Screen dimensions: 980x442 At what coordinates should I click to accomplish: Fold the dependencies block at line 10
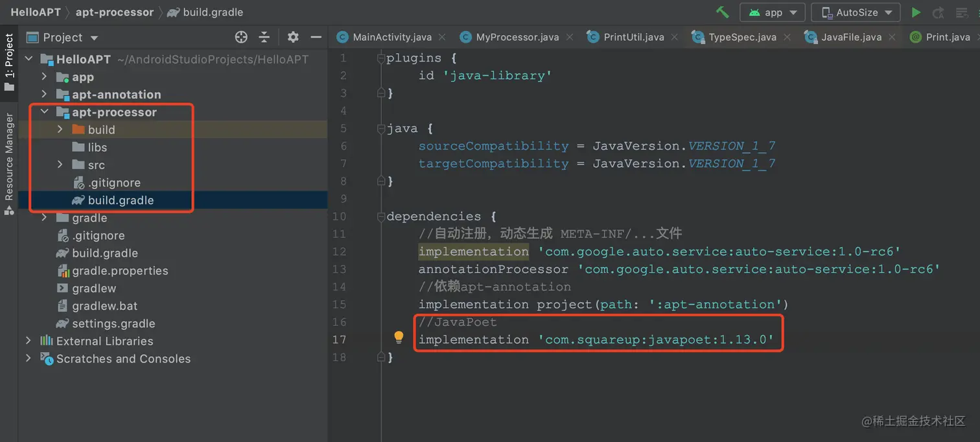tap(381, 216)
